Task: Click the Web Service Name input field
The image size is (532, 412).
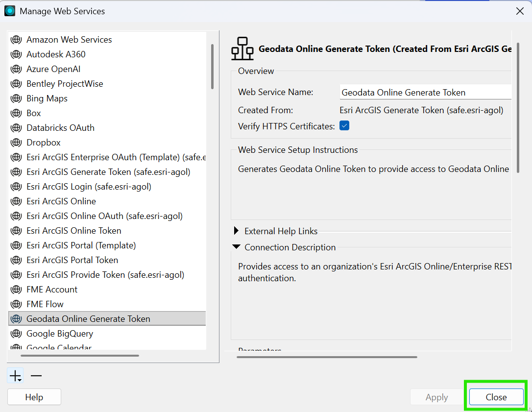Action: pos(426,92)
